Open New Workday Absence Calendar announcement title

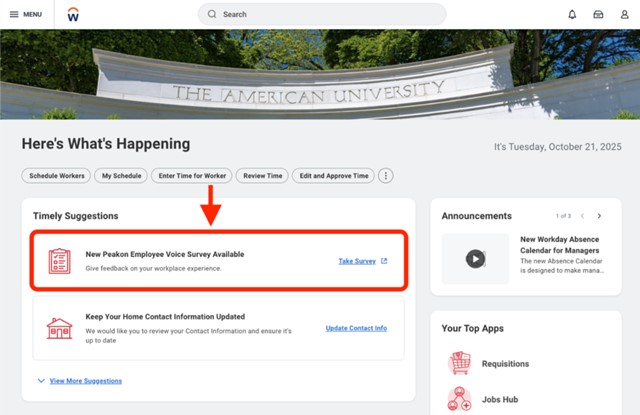560,245
